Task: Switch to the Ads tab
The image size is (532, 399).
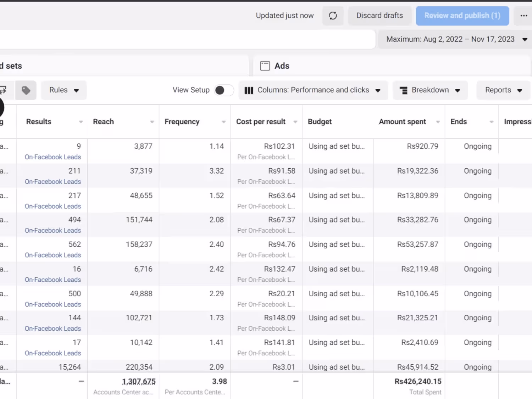Action: click(282, 66)
